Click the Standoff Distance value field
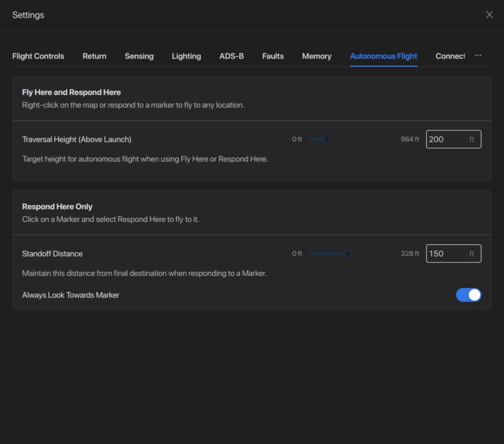The height and width of the screenshot is (444, 504). pyautogui.click(x=448, y=253)
